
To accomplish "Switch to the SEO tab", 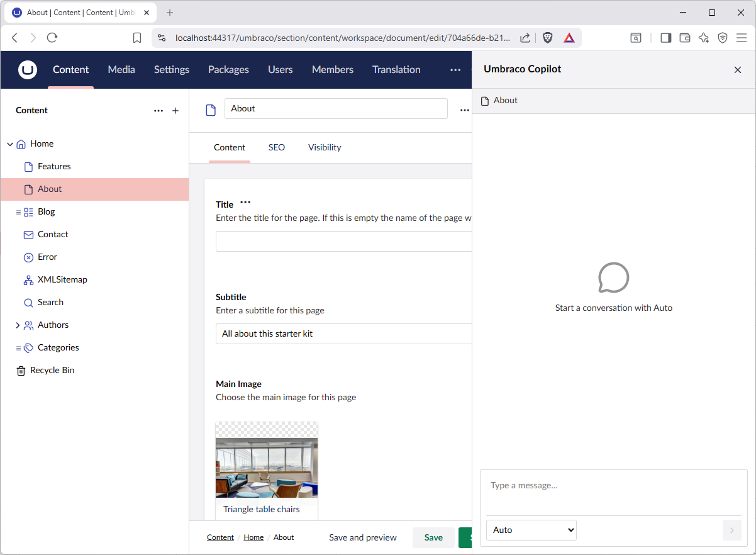I will click(277, 147).
